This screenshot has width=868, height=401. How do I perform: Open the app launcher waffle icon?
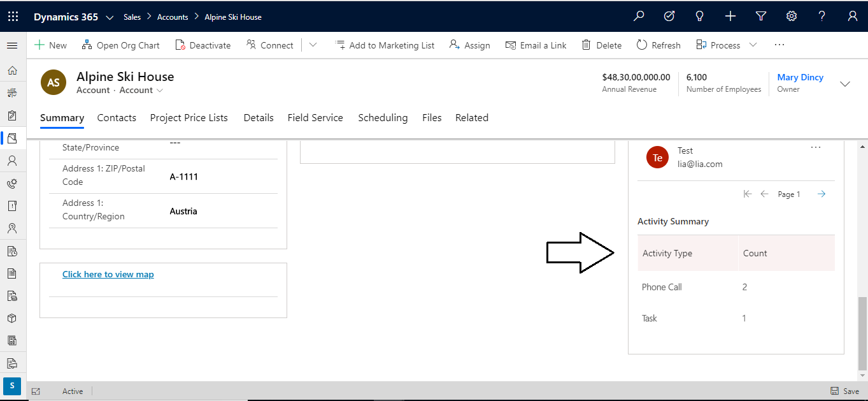click(x=13, y=17)
